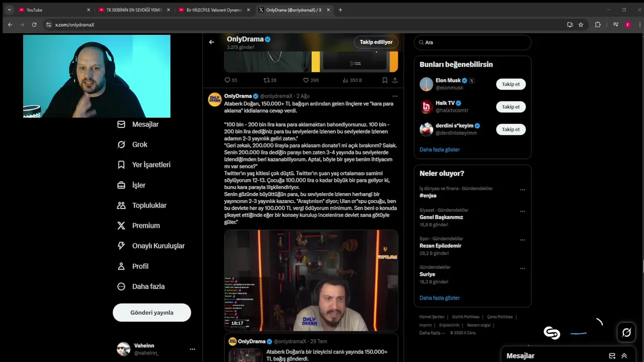Image resolution: width=644 pixels, height=362 pixels.
Task: Open Topluluklar communities
Action: click(142, 205)
